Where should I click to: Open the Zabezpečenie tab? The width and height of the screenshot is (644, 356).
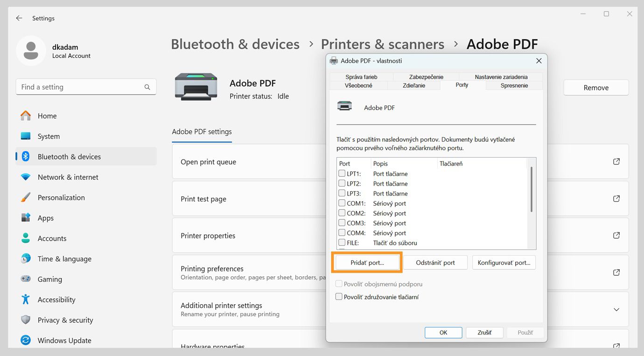point(426,77)
